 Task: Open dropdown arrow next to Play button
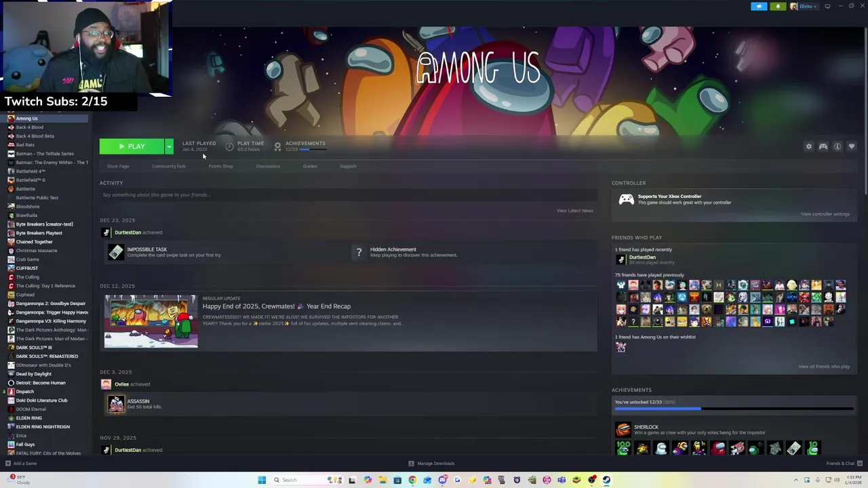click(169, 146)
